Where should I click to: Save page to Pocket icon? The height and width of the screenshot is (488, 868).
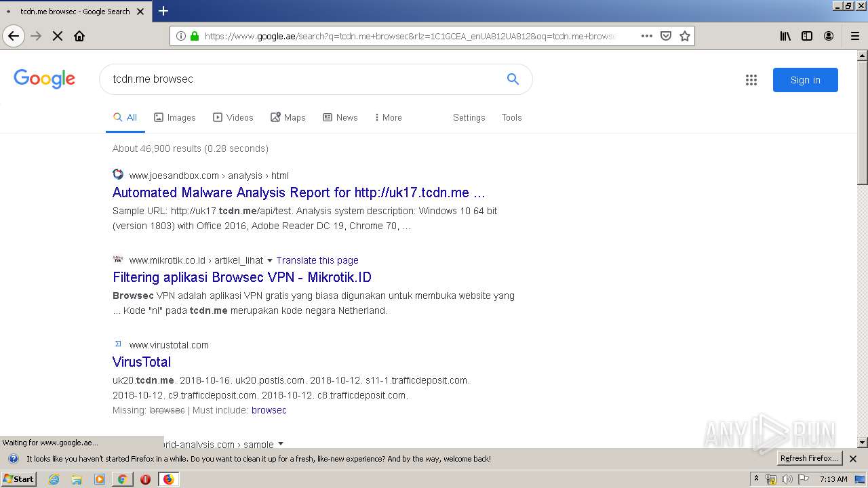click(x=666, y=36)
